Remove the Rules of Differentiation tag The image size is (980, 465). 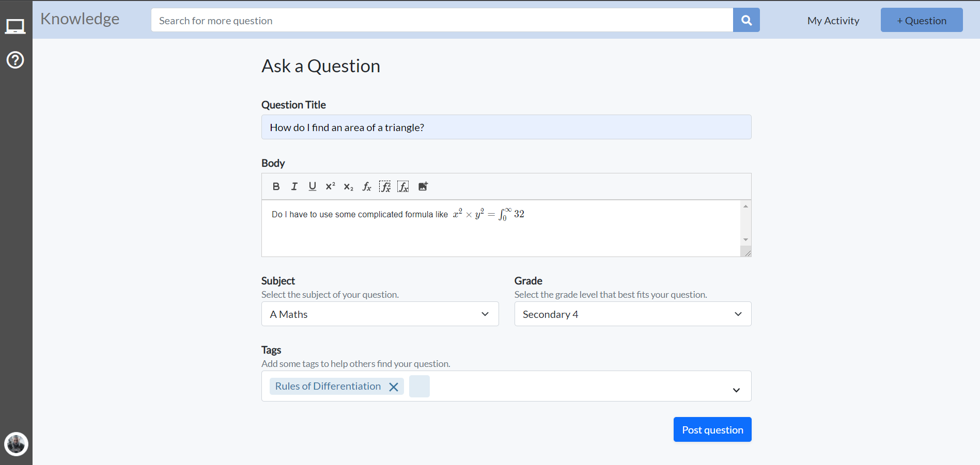[394, 387]
